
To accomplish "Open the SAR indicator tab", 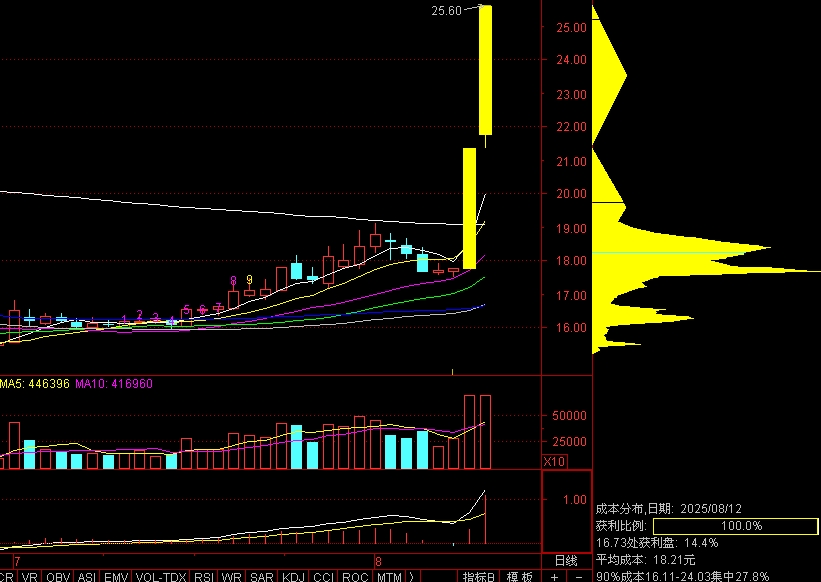I will click(x=261, y=577).
